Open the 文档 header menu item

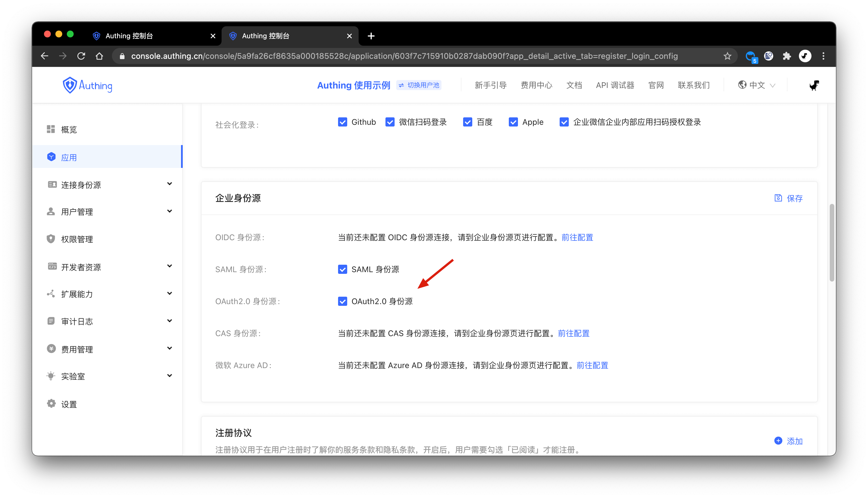pyautogui.click(x=574, y=85)
